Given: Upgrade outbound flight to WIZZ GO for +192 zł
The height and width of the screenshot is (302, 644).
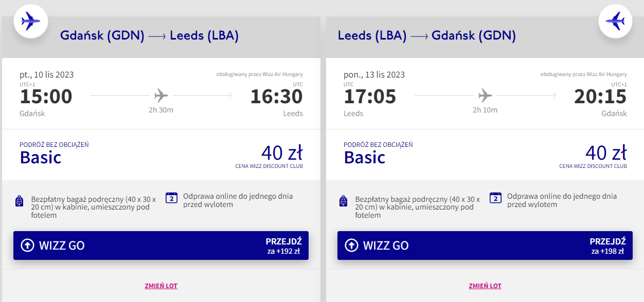Looking at the screenshot, I should 161,246.
